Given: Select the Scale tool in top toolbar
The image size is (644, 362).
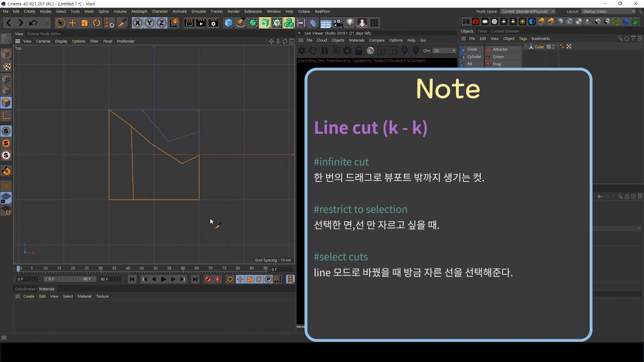Looking at the screenshot, I should [x=85, y=23].
